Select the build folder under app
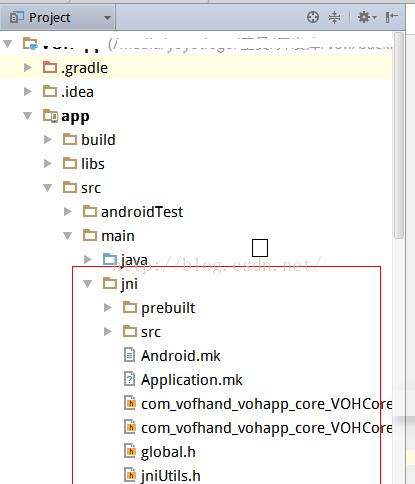415x484 pixels. (x=98, y=140)
